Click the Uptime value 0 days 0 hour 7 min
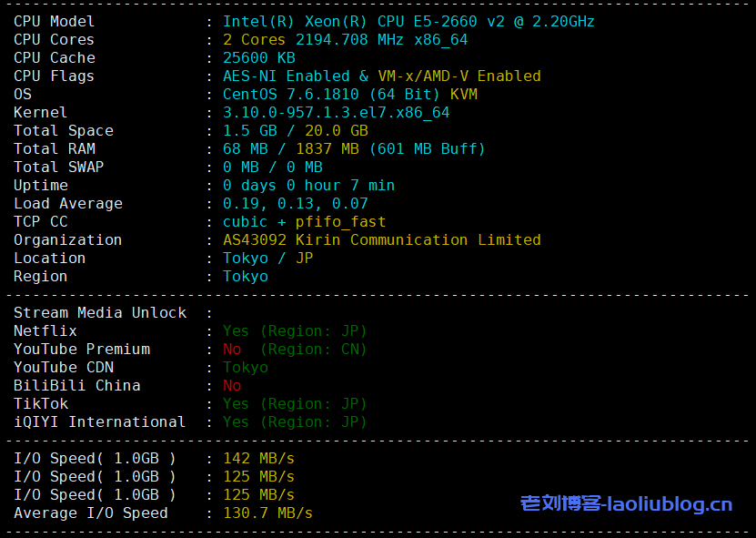This screenshot has height=538, width=756. coord(308,185)
